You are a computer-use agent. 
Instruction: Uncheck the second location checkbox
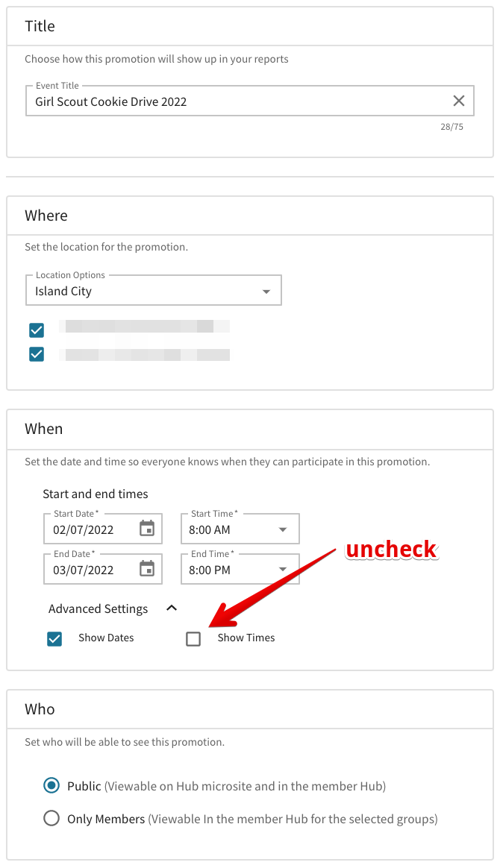[x=37, y=354]
